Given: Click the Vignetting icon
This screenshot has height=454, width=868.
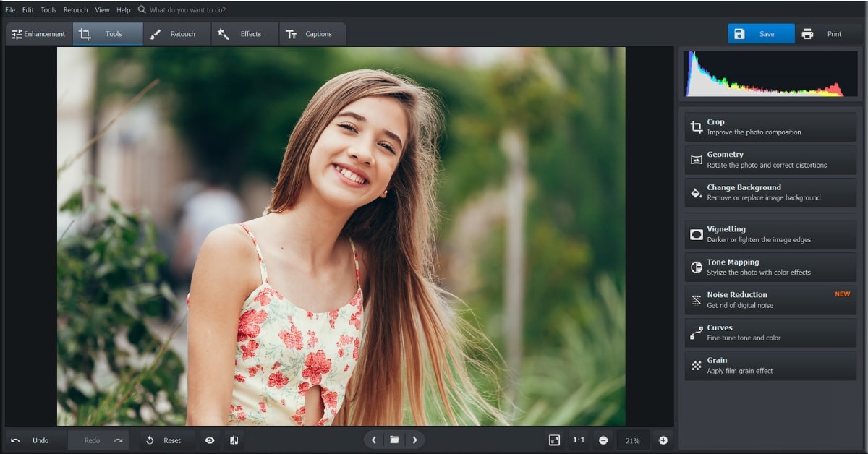Looking at the screenshot, I should (x=696, y=235).
